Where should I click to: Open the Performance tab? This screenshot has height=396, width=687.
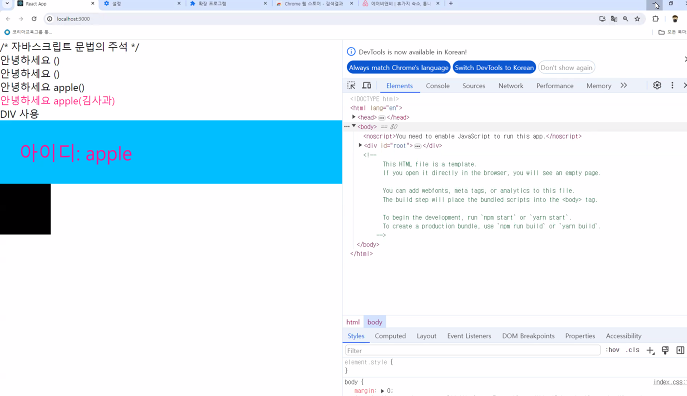tap(555, 86)
